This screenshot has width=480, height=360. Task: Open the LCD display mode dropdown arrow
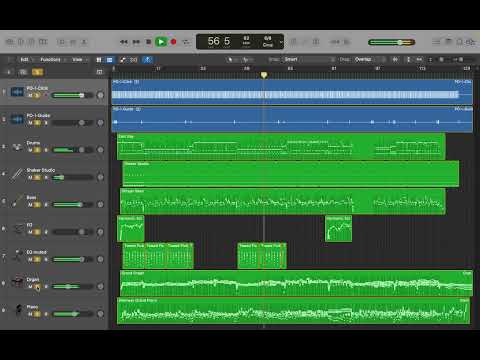(x=281, y=42)
